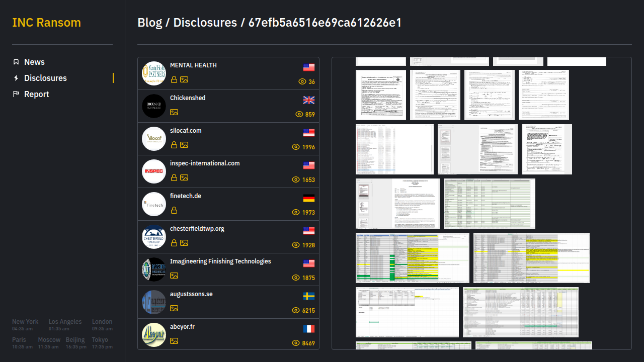Click the lock icon under MENTAL HEALTH
Image resolution: width=644 pixels, height=362 pixels.
click(x=174, y=79)
